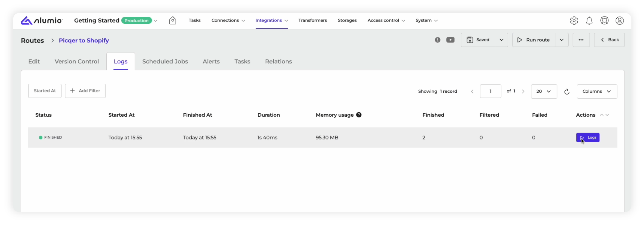Open the more options ellipsis button
The image size is (644, 225).
pyautogui.click(x=581, y=40)
